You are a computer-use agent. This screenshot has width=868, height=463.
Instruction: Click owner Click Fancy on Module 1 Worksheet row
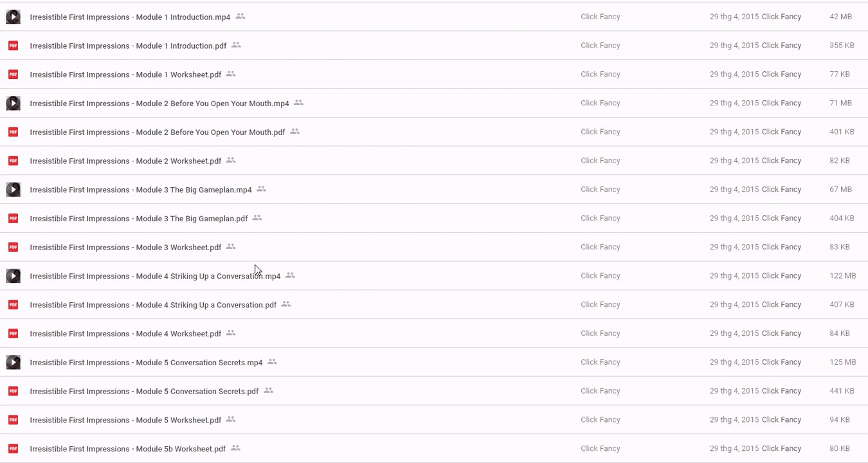tap(600, 75)
